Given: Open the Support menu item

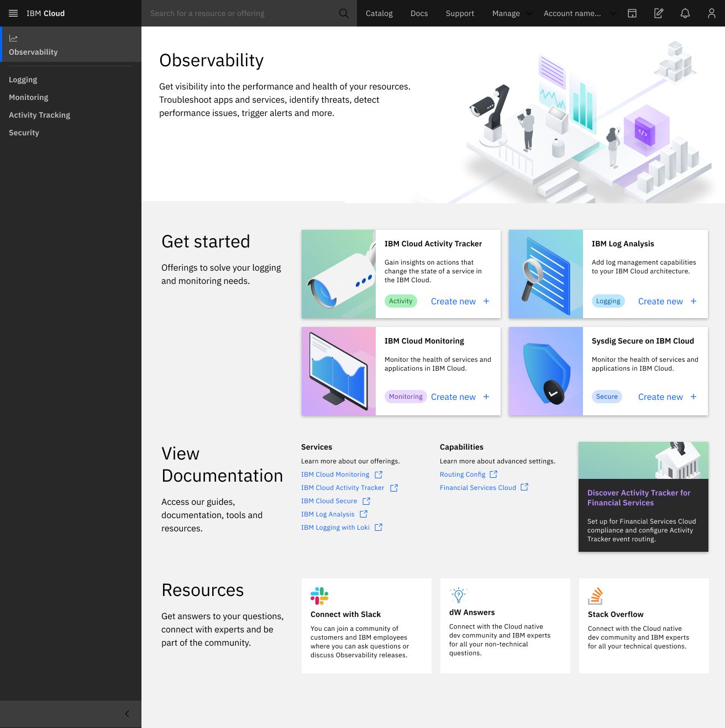Looking at the screenshot, I should pyautogui.click(x=460, y=13).
